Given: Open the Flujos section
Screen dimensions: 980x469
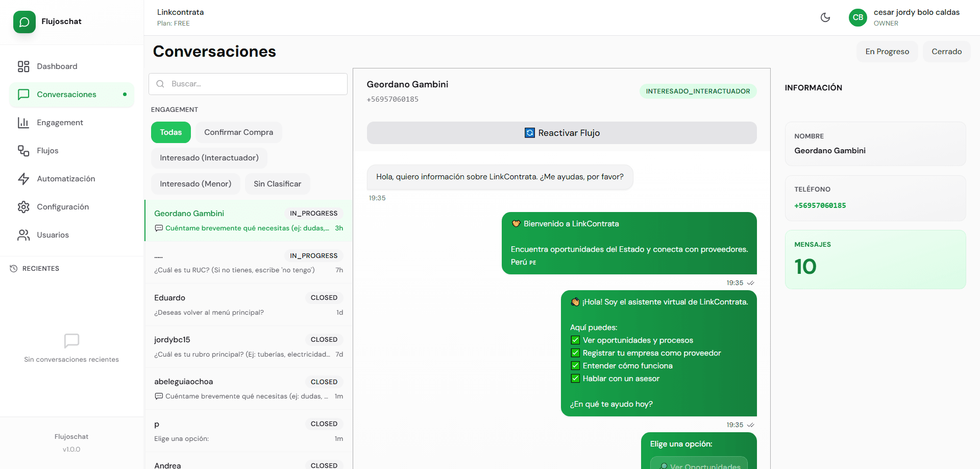Looking at the screenshot, I should [x=71, y=151].
